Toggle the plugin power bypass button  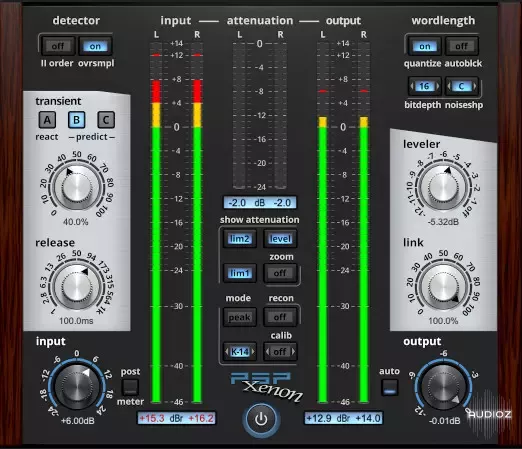[261, 419]
